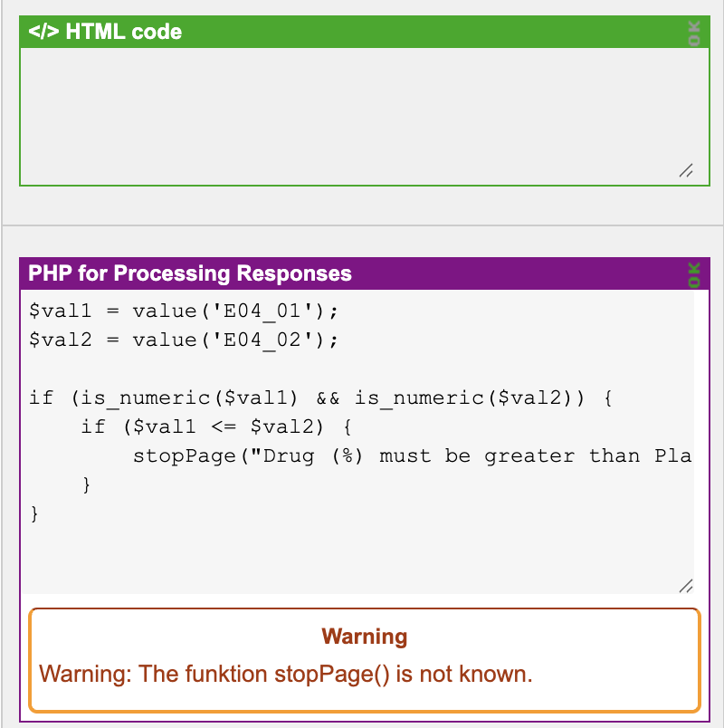This screenshot has height=728, width=724.
Task: Place cursor on the $val1 assignment line
Action: (184, 311)
